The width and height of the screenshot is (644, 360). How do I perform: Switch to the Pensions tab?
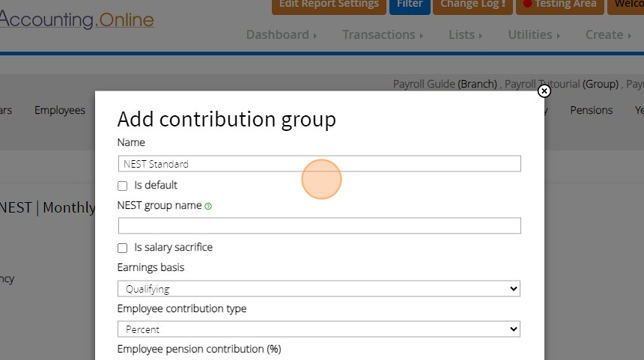click(x=591, y=110)
